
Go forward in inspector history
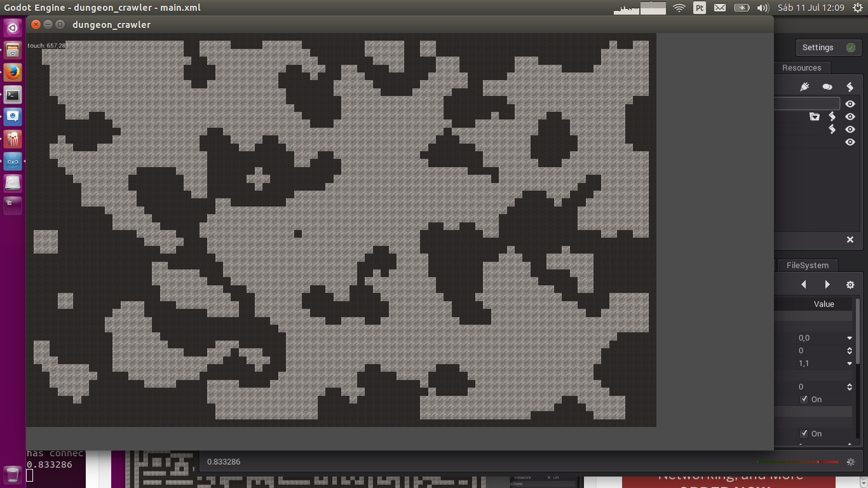pos(827,285)
